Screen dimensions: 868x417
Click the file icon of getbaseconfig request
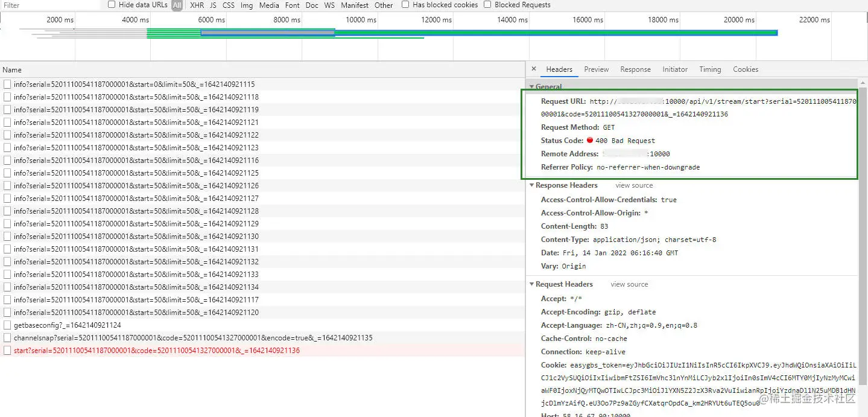coord(7,325)
